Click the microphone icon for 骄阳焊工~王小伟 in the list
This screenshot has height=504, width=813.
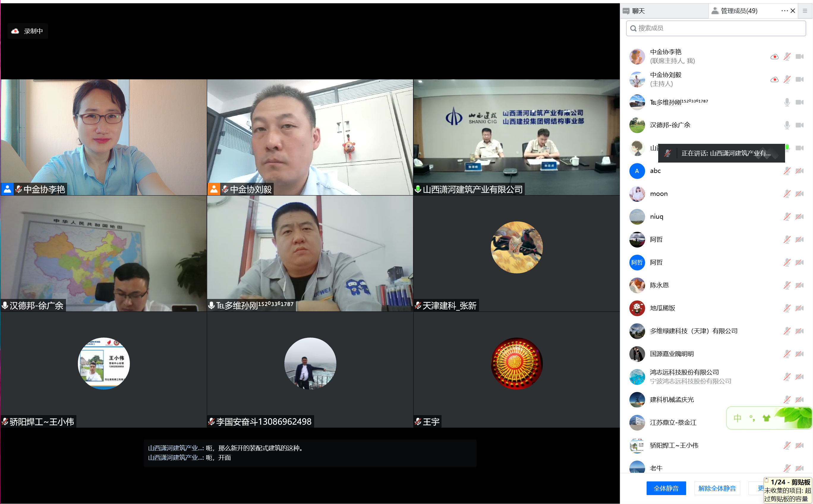click(x=787, y=445)
